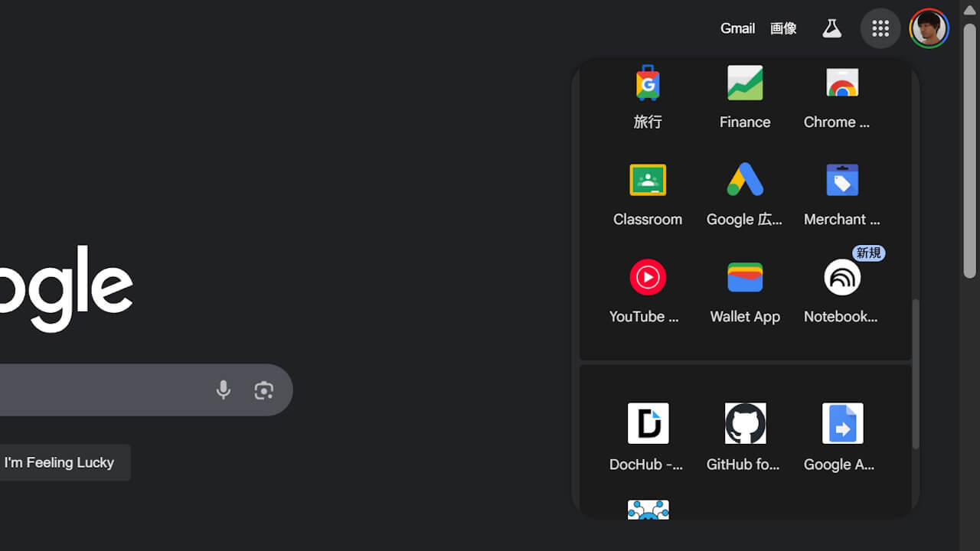The height and width of the screenshot is (551, 980).
Task: Click the 新規 badge on NotebookLM
Action: tap(869, 253)
